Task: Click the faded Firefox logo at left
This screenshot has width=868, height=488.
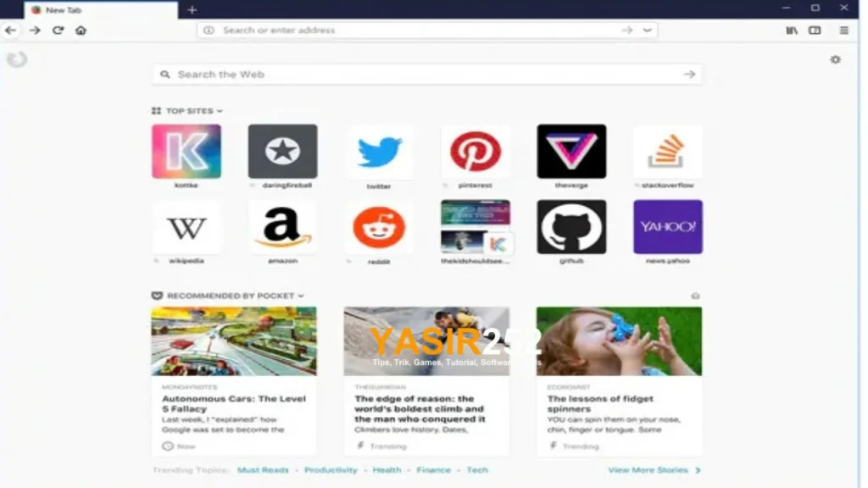Action: (17, 59)
